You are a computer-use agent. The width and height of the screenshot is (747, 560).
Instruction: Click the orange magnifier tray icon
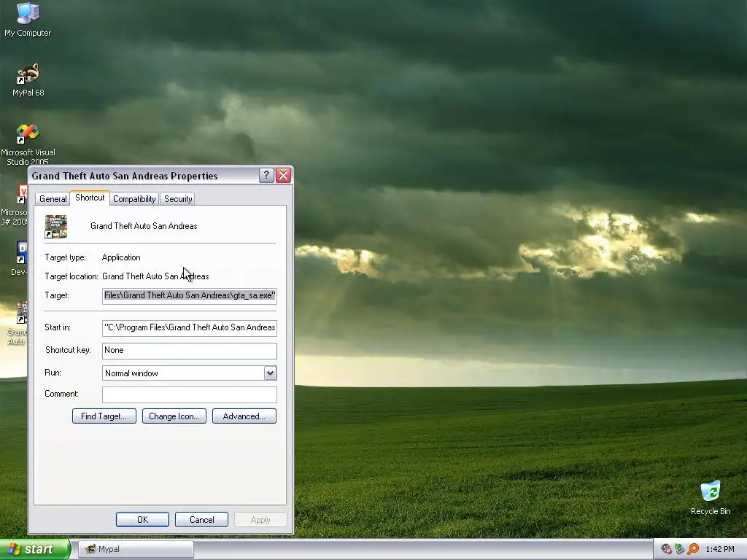click(x=693, y=549)
